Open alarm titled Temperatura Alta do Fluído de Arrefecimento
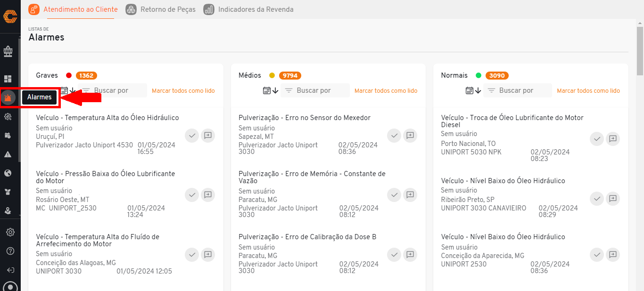Viewport: 644px width, 291px height. coord(98,240)
